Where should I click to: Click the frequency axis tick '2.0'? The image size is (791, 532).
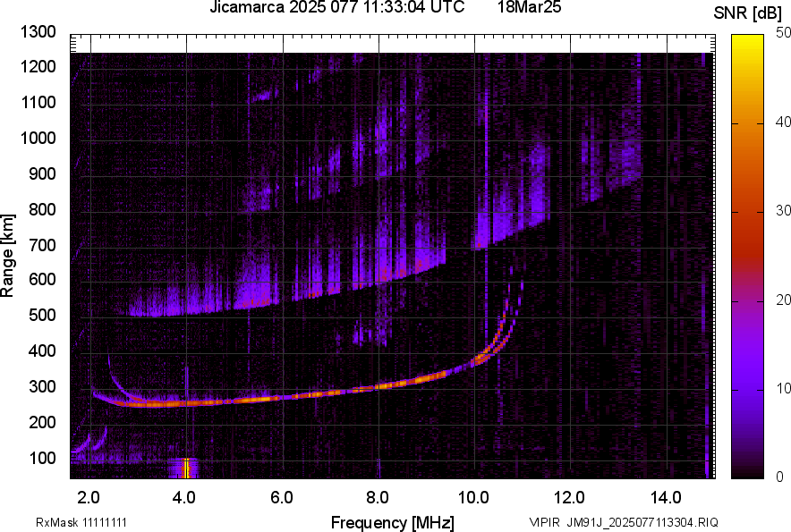click(89, 498)
